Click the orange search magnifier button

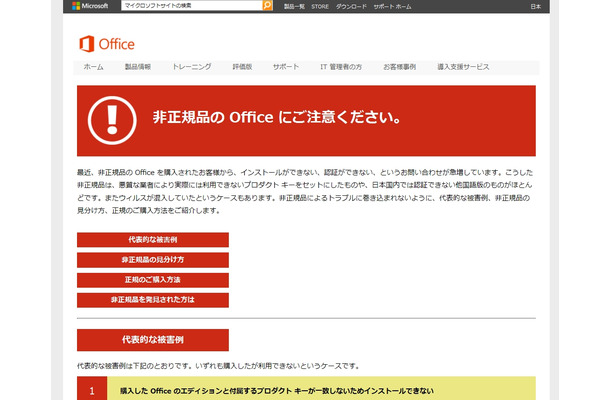(267, 5)
